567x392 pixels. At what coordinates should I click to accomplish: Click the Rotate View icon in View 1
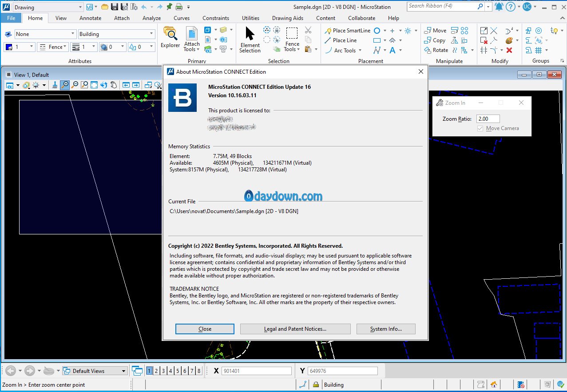104,85
